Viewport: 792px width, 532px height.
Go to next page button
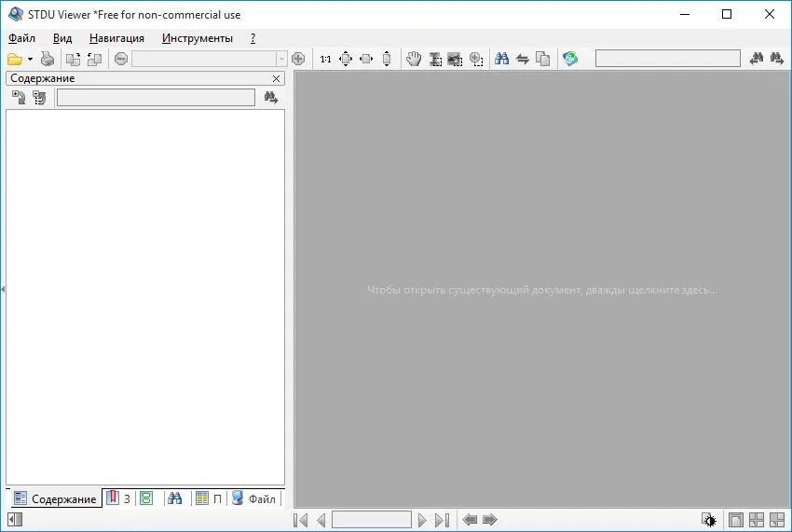pyautogui.click(x=422, y=520)
